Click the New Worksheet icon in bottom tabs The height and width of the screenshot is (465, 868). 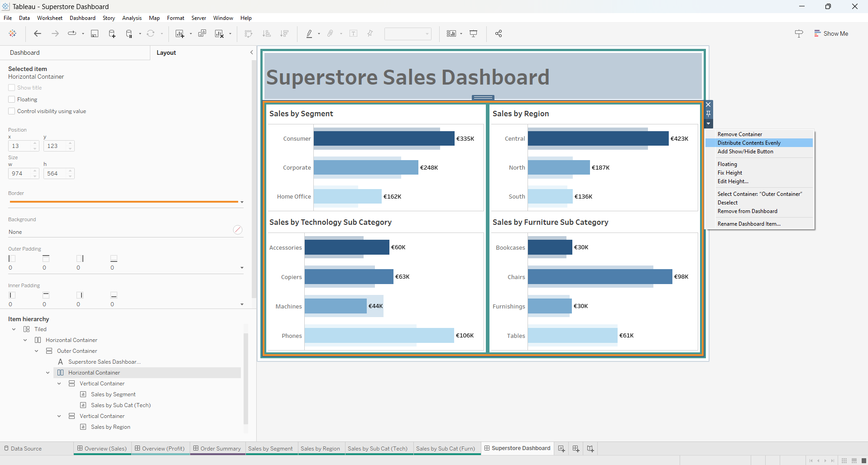tap(561, 448)
